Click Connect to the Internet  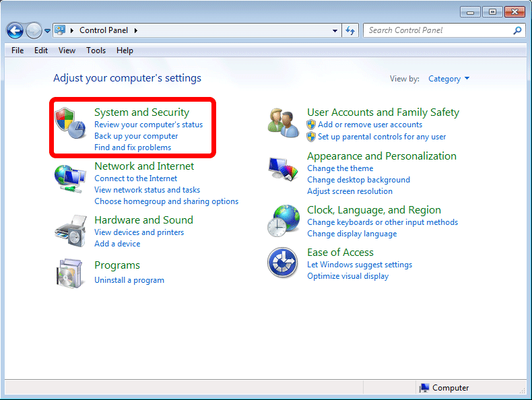136,178
